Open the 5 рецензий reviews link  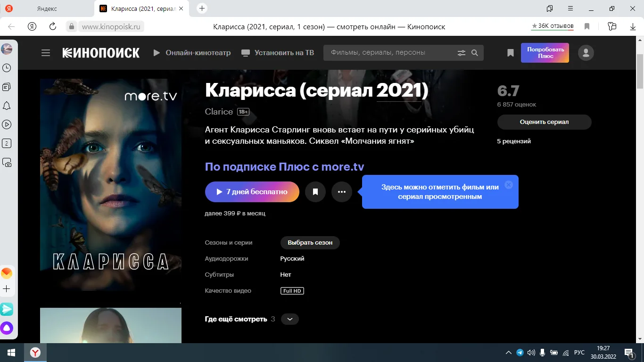[x=514, y=141]
